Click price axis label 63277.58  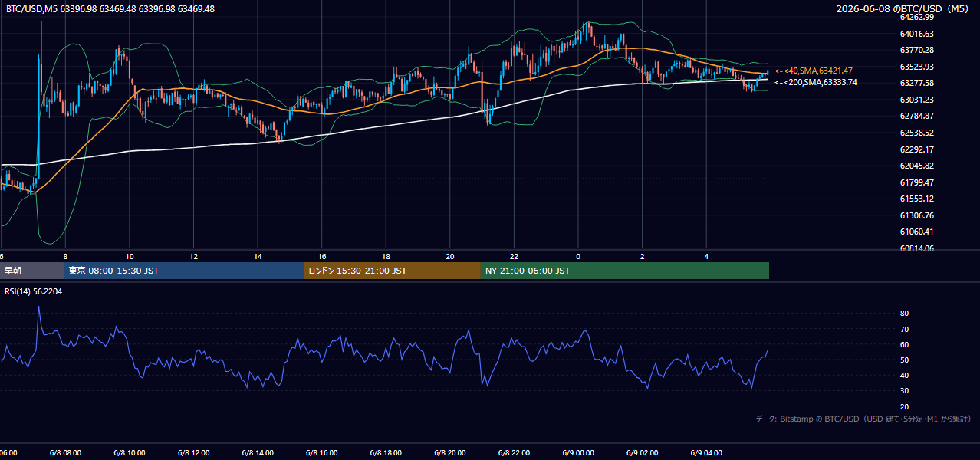tap(916, 83)
